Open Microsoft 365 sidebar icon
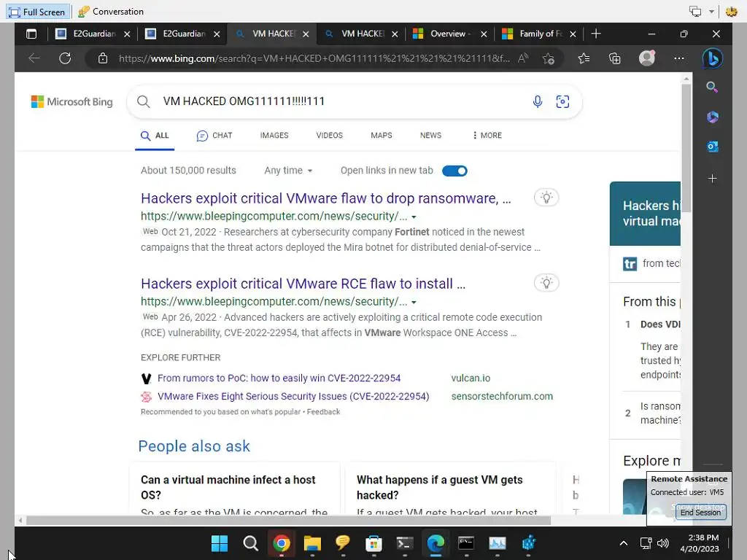 click(712, 117)
